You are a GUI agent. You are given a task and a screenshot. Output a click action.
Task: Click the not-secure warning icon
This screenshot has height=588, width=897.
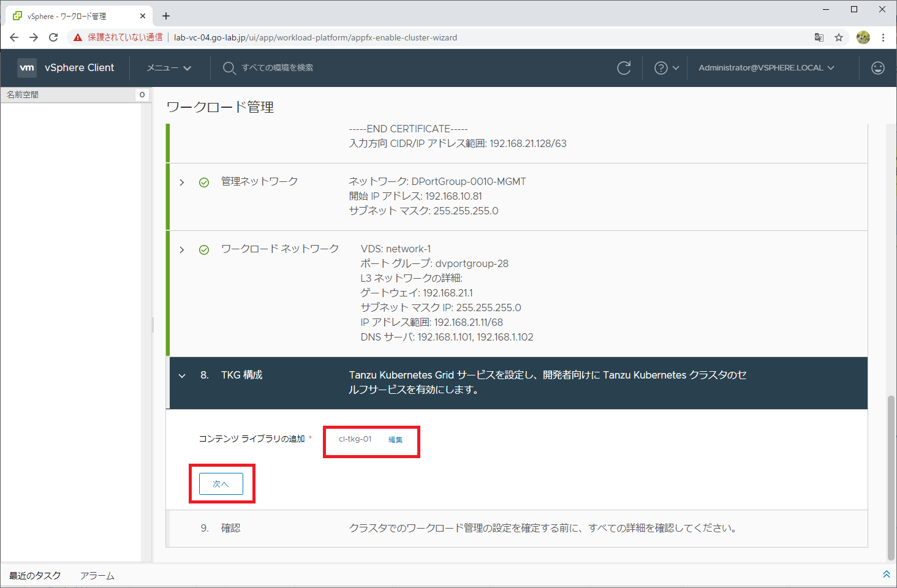point(78,37)
